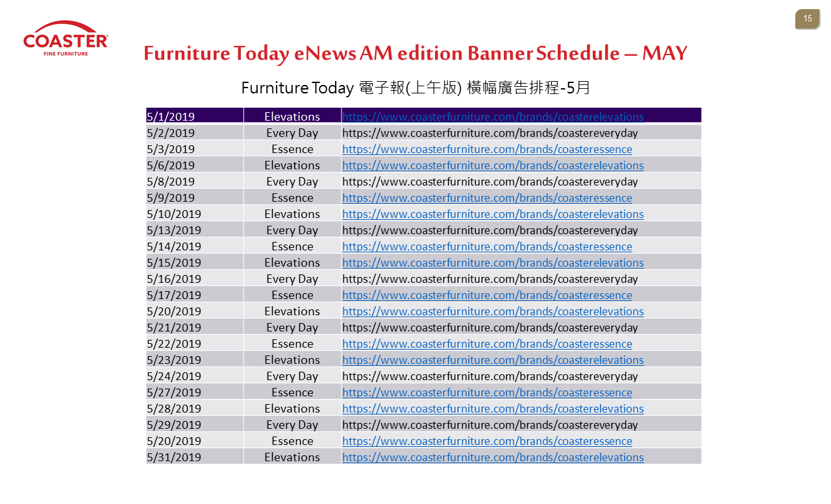Select the coastereveryday URL in the 5/8/2019 row
The height and width of the screenshot is (504, 831).
coord(490,182)
